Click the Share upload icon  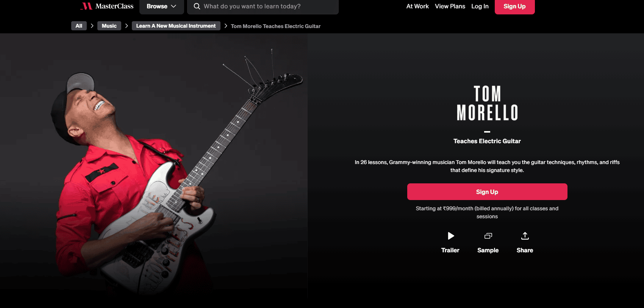click(525, 236)
